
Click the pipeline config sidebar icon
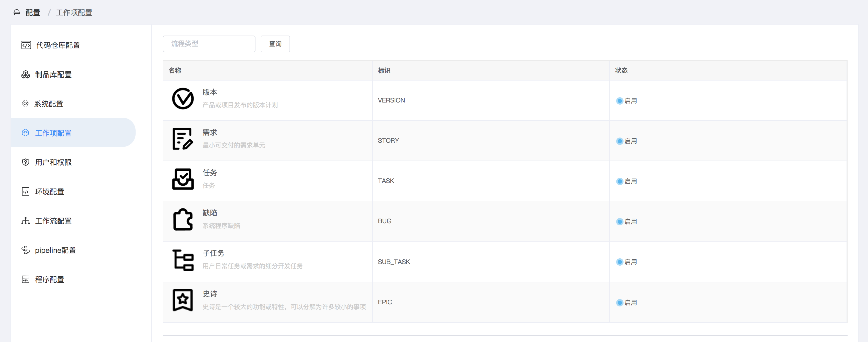point(26,250)
